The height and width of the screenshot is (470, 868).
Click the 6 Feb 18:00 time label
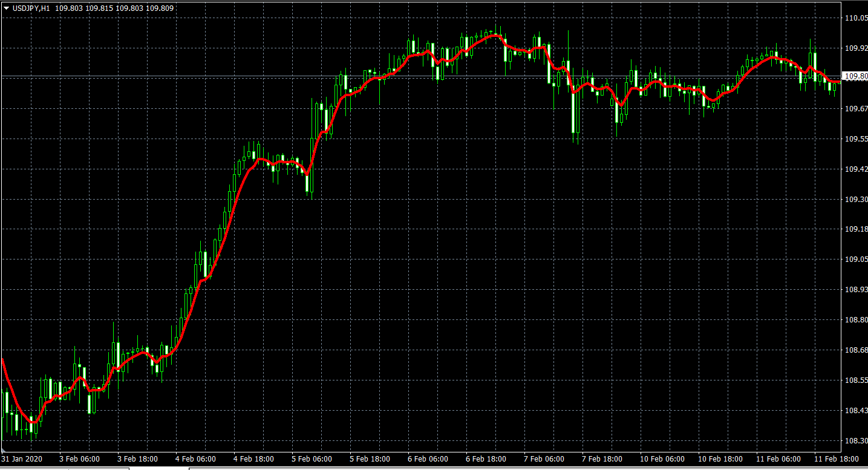pos(486,459)
